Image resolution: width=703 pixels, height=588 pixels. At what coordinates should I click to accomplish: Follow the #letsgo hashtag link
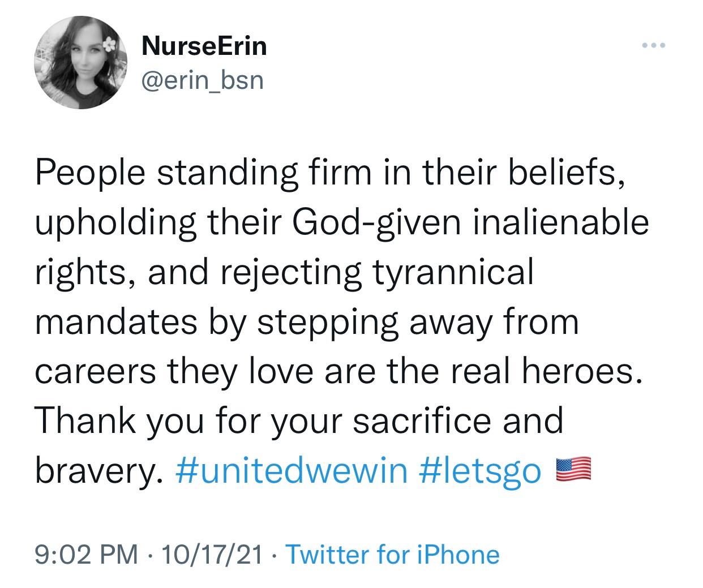[481, 470]
